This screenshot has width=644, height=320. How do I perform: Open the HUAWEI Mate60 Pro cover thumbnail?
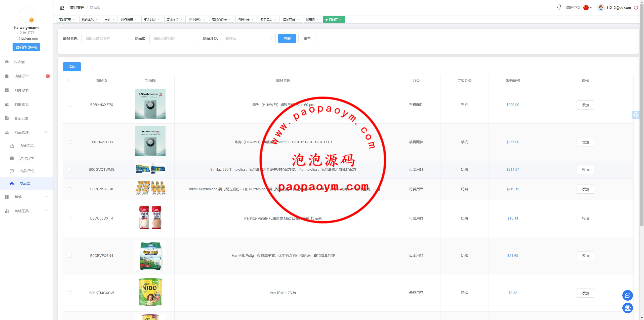150,104
